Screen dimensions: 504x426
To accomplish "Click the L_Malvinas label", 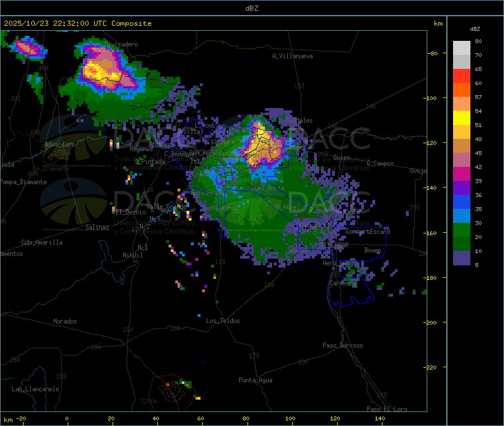I will [221, 208].
